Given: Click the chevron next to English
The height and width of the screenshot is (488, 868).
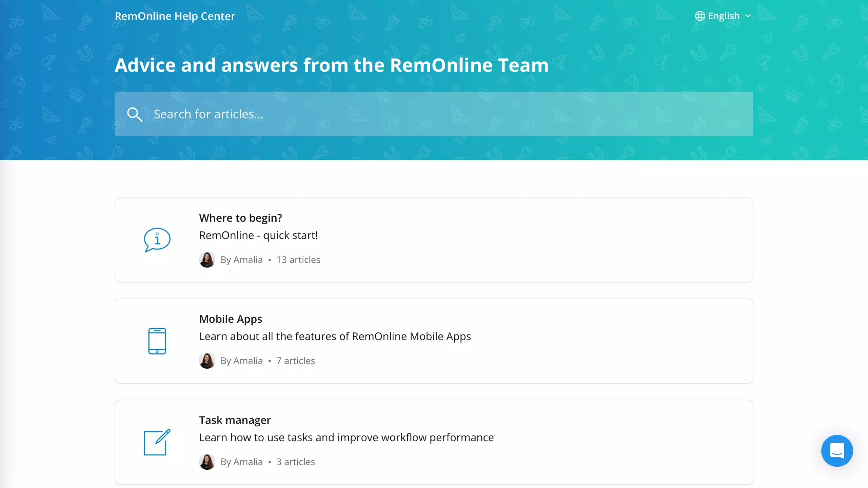Looking at the screenshot, I should coord(748,16).
